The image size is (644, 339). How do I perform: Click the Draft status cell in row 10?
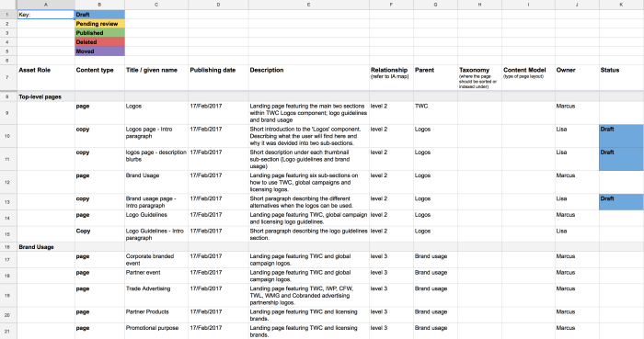click(621, 136)
